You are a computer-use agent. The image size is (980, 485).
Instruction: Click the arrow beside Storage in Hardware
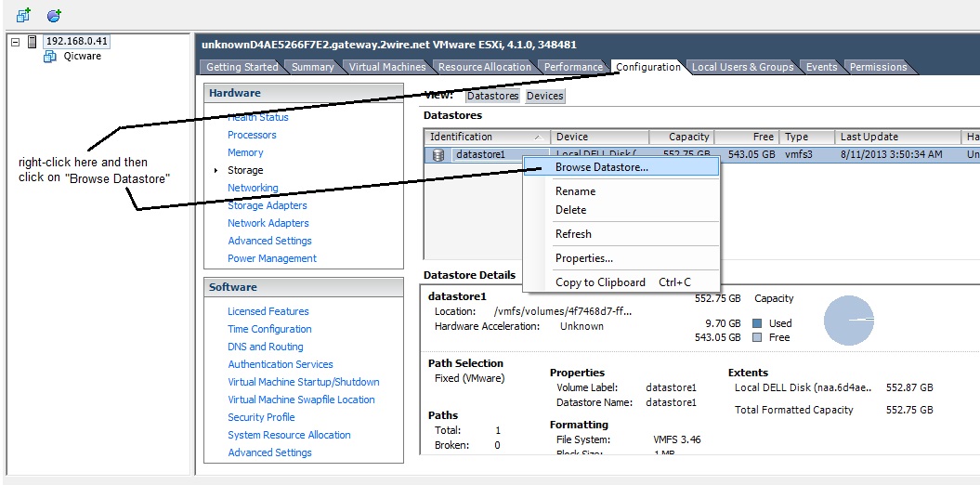pyautogui.click(x=216, y=170)
